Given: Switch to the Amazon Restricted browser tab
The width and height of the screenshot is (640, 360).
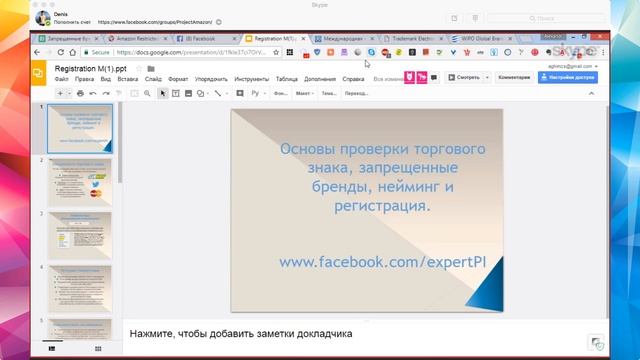Looking at the screenshot, I should [137, 39].
